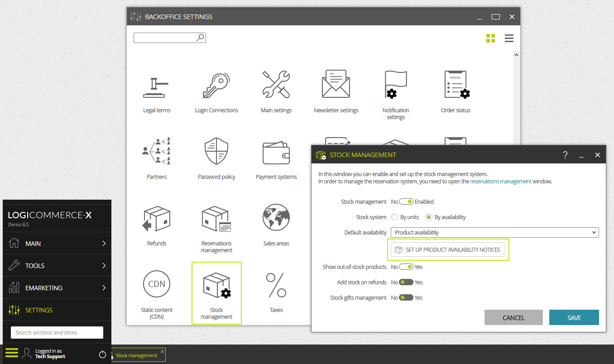Screen dimensions: 614x364
Task: Toggle Stock gifts management switch
Action: point(406,298)
